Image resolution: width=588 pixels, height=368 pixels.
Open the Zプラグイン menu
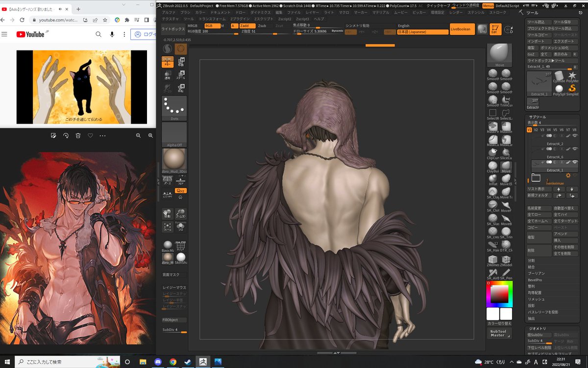pyautogui.click(x=240, y=18)
